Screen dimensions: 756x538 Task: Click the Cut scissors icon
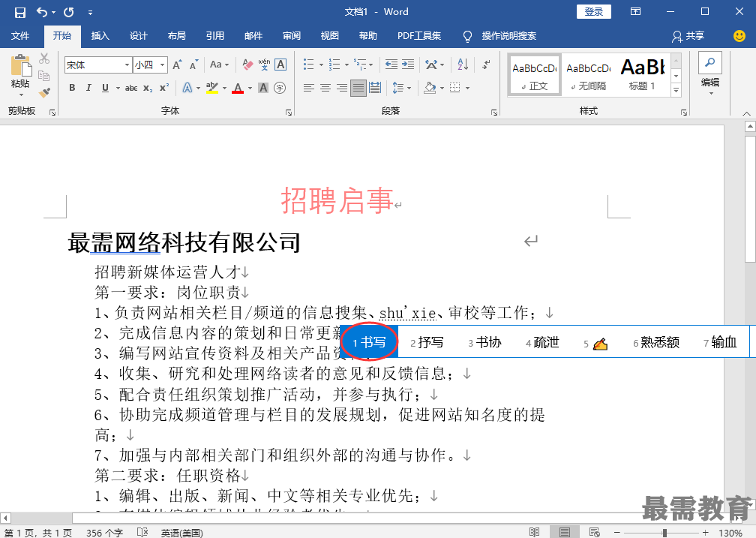pyautogui.click(x=44, y=59)
